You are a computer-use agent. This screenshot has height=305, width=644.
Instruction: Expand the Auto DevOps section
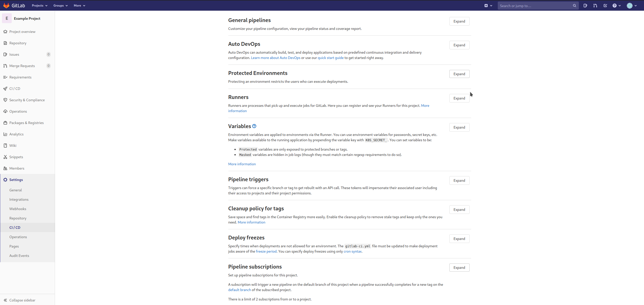click(459, 45)
